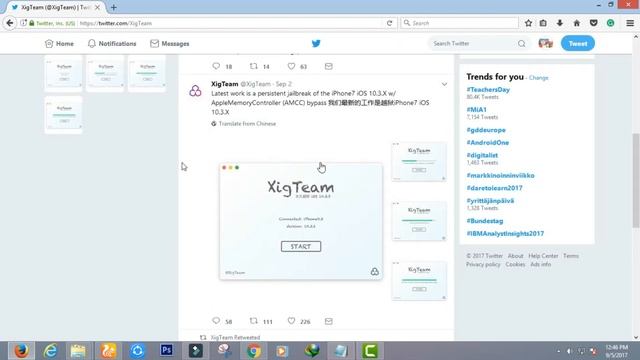Open the Help Center footer link
Screen dimensions: 640x360
coord(543,256)
